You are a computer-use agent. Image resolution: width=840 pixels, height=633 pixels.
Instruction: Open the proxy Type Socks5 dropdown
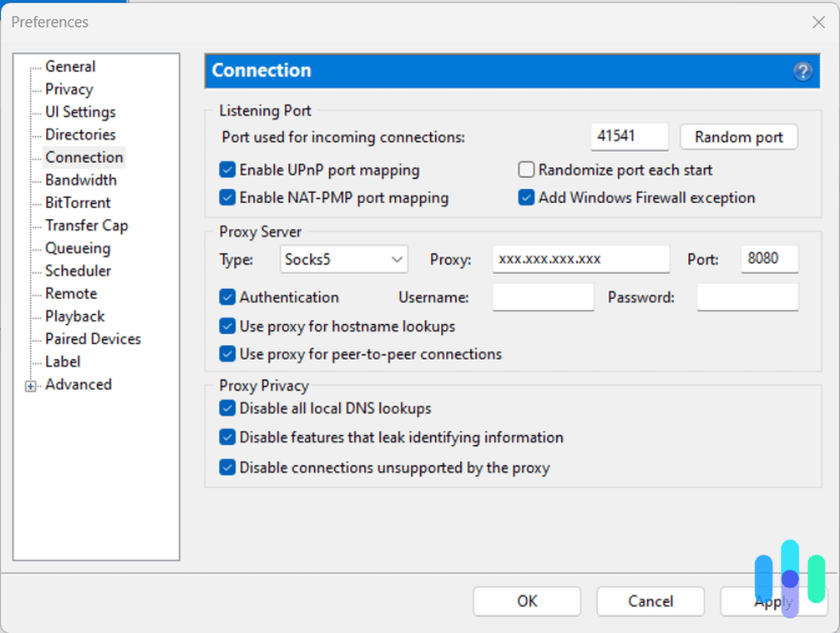click(x=344, y=259)
